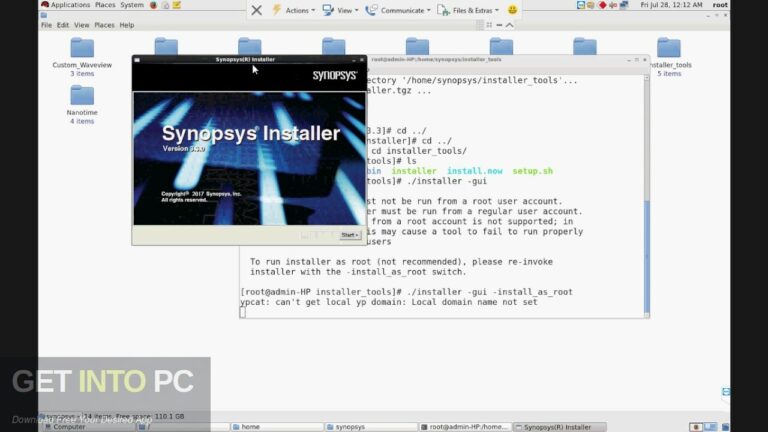Click the rightmost bottom panel icon
The width and height of the screenshot is (768, 432).
[725, 427]
